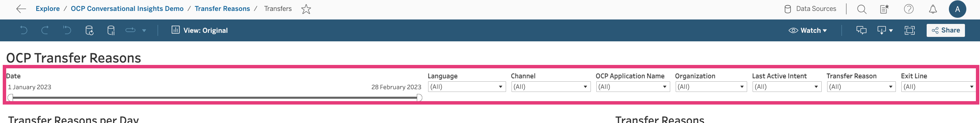Toggle full screen mode icon
The width and height of the screenshot is (980, 123).
coord(909,30)
